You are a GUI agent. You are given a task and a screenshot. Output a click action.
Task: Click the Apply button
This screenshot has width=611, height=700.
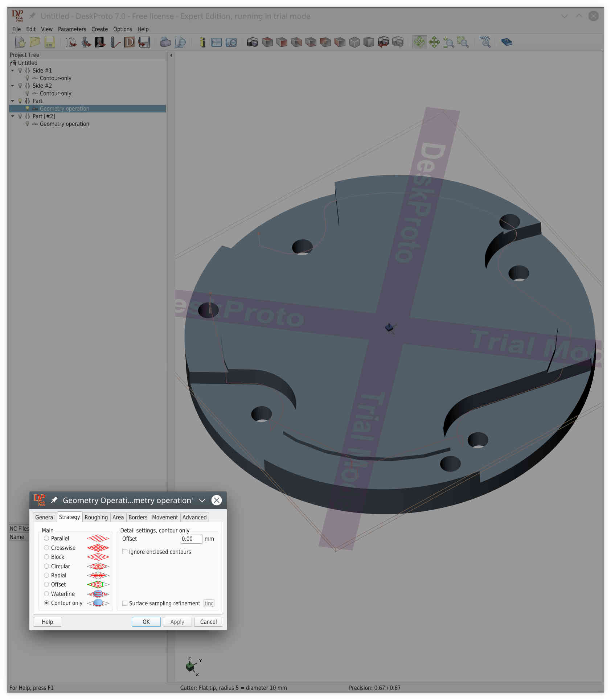(x=177, y=622)
